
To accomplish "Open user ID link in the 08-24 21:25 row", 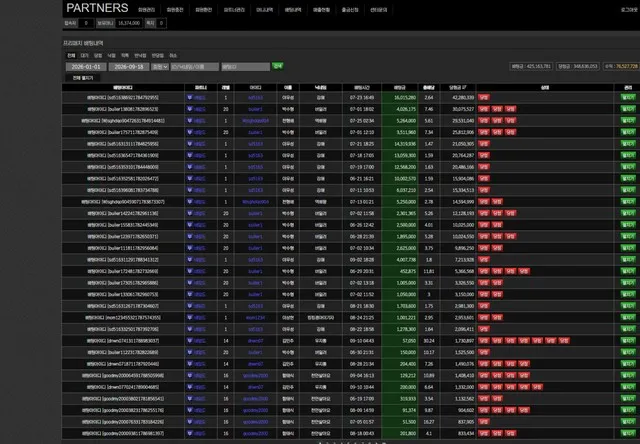I will click(x=256, y=317).
